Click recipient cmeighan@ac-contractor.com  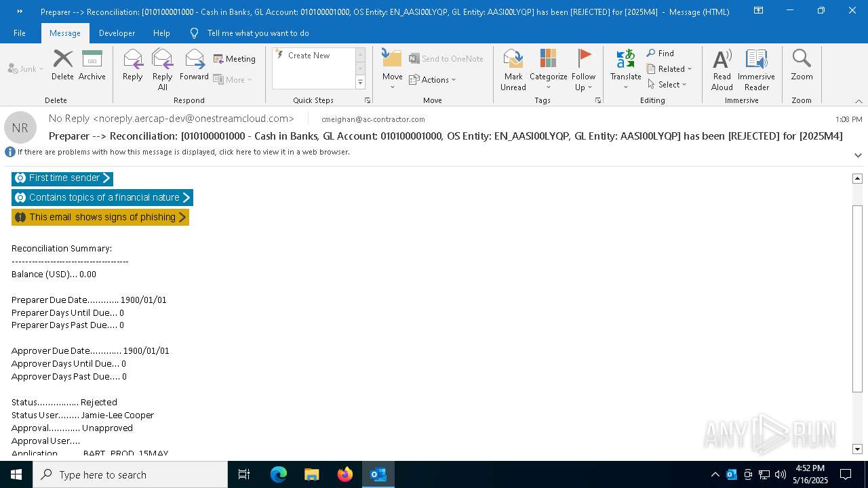tap(373, 119)
